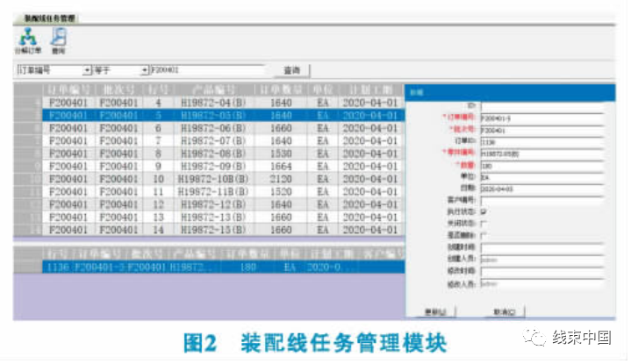
Task: Select cell H19872-08(B)
Action: (213, 153)
